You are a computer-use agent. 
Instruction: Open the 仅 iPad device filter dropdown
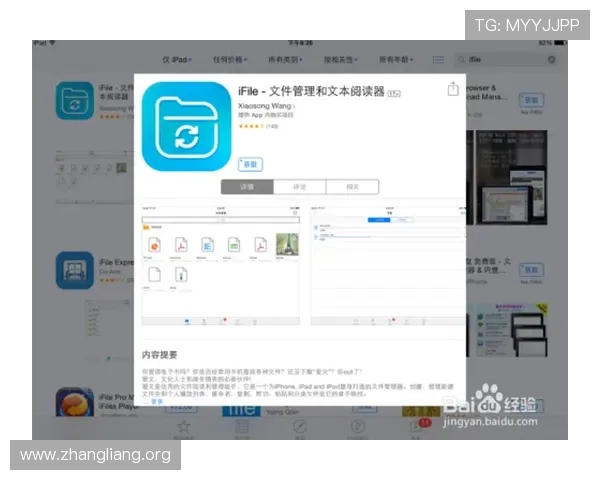(x=176, y=60)
